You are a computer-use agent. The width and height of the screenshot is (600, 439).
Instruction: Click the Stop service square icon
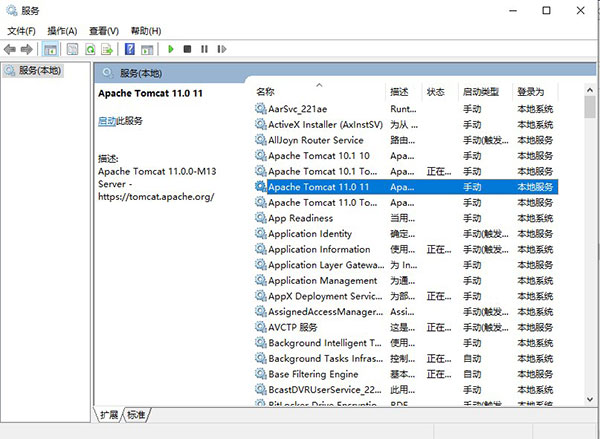(x=187, y=49)
